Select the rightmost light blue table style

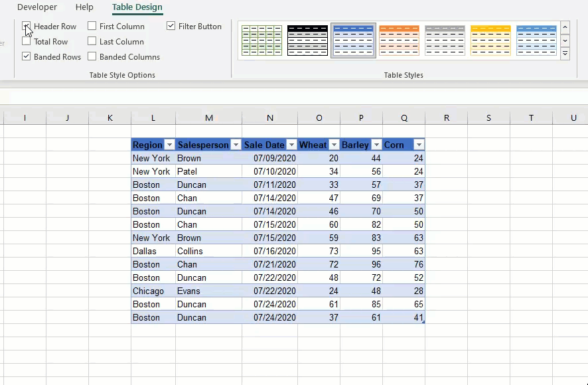pos(536,40)
